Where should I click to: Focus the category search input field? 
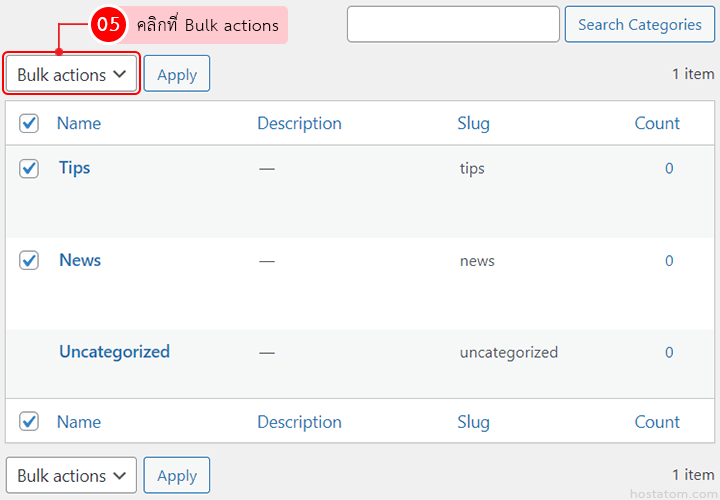pos(453,25)
